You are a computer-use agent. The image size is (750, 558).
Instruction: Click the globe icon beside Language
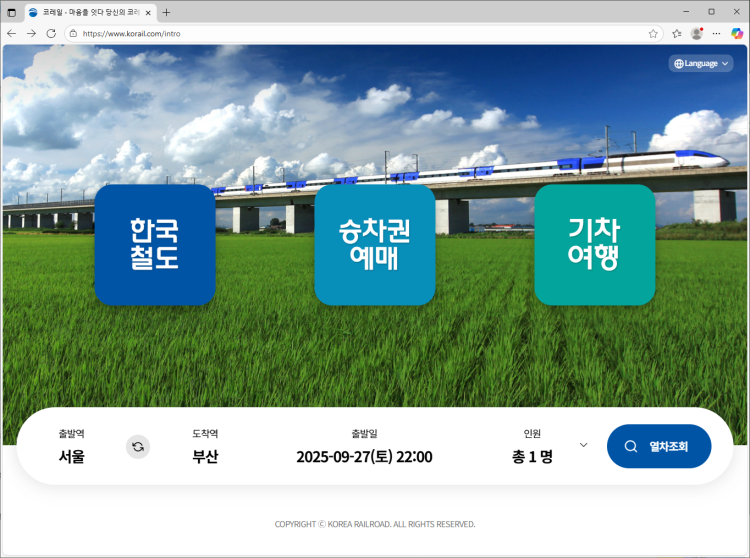click(x=679, y=64)
